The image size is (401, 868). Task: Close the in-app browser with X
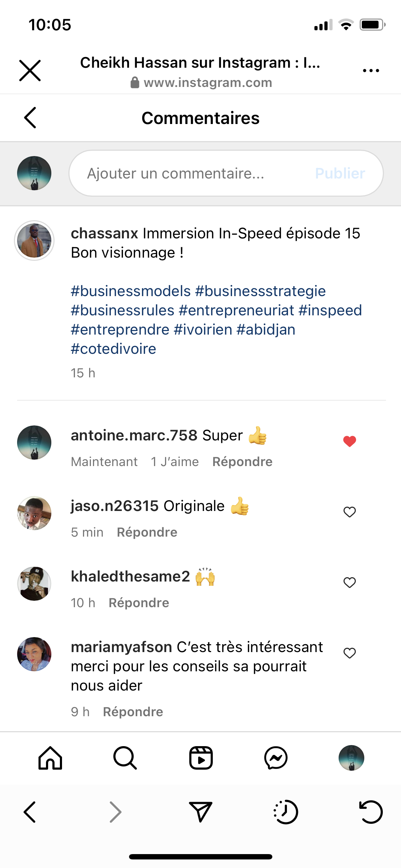30,71
